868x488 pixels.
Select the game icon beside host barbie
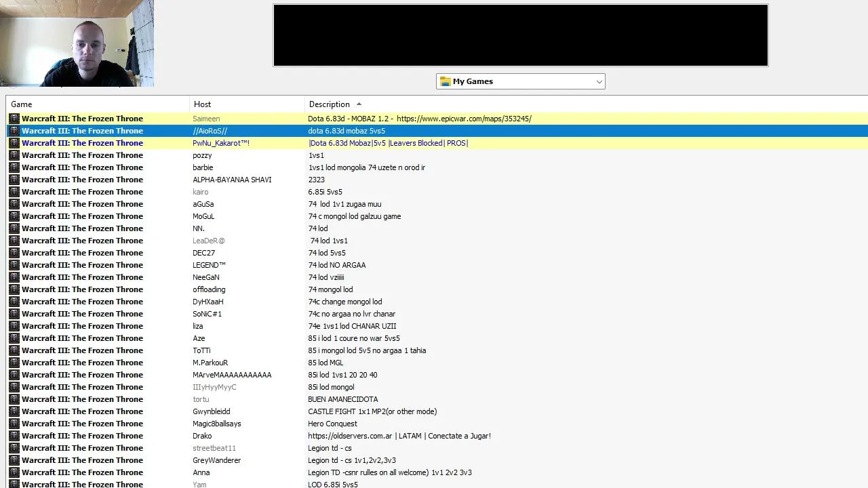14,167
